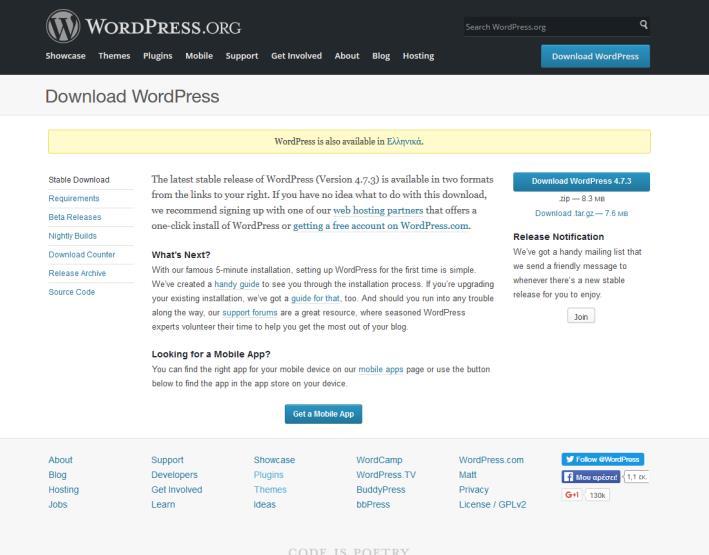This screenshot has width=709, height=555.
Task: Open the guide for that link
Action: point(315,299)
